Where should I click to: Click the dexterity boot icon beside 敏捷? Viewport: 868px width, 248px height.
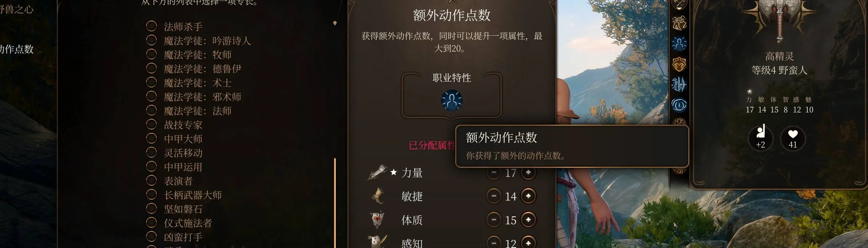click(x=378, y=196)
